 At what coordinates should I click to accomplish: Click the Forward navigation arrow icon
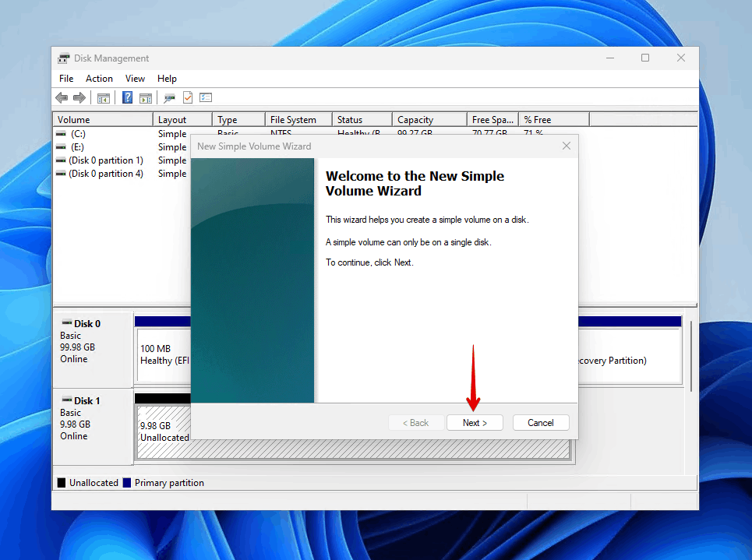[79, 97]
